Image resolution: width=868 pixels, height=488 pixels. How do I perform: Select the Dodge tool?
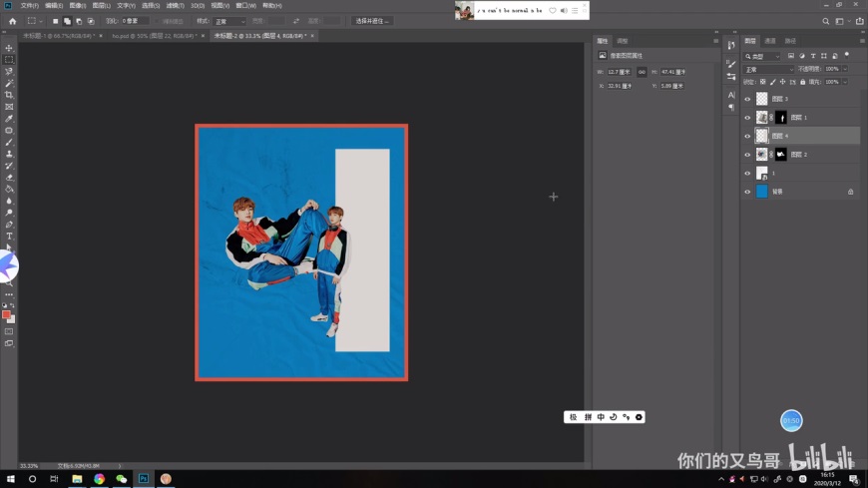pyautogui.click(x=9, y=213)
